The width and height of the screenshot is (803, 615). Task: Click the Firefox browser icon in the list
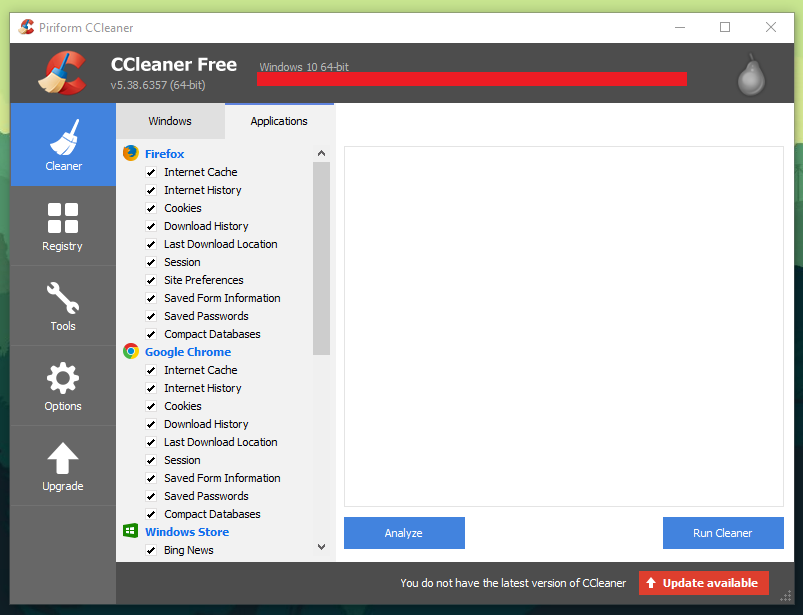pyautogui.click(x=131, y=153)
